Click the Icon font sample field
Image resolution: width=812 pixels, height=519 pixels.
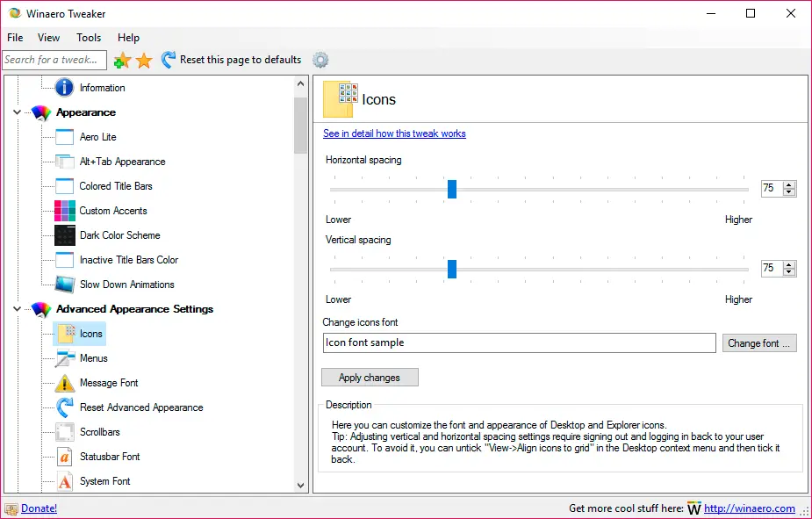coord(520,342)
